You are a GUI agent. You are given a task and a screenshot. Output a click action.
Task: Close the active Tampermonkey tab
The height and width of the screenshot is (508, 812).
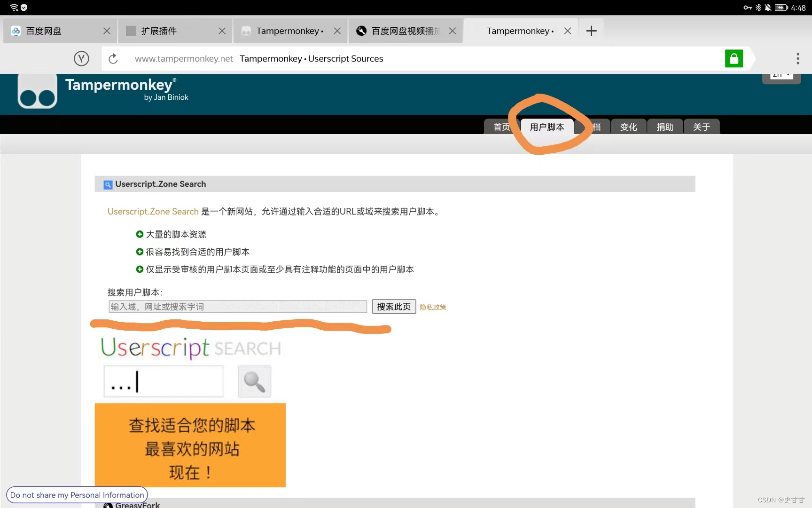point(568,31)
